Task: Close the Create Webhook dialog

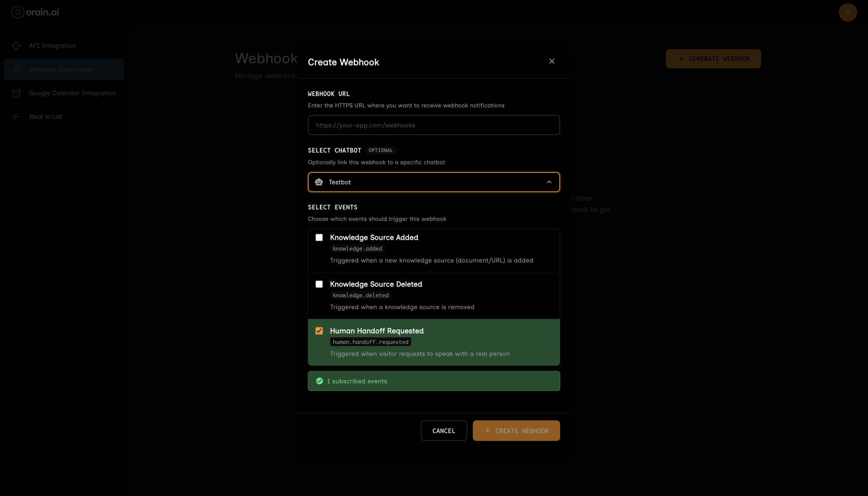Action: tap(552, 61)
